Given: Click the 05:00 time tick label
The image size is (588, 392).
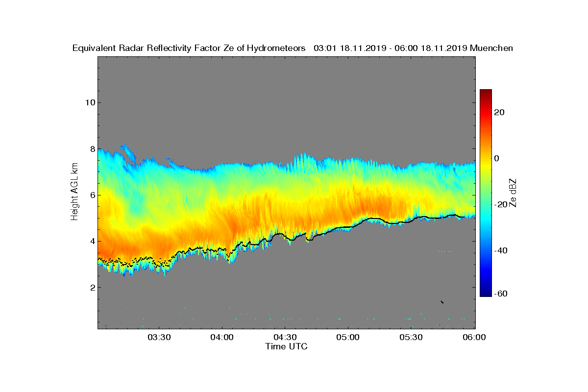Looking at the screenshot, I should pos(348,338).
